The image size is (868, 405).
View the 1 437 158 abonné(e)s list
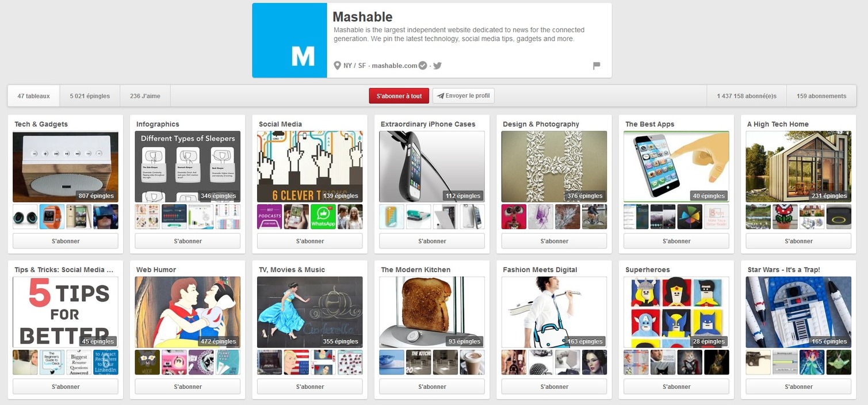(747, 96)
